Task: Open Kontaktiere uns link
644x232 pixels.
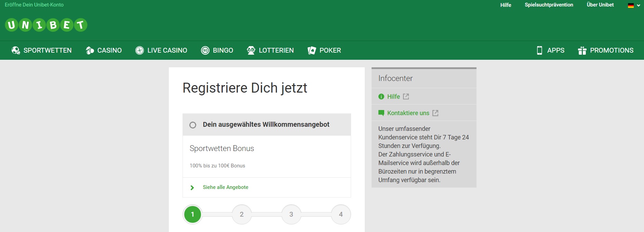Action: coord(408,113)
